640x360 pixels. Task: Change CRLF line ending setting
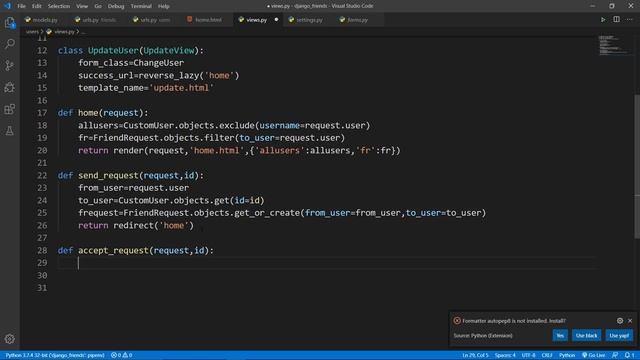click(x=547, y=355)
